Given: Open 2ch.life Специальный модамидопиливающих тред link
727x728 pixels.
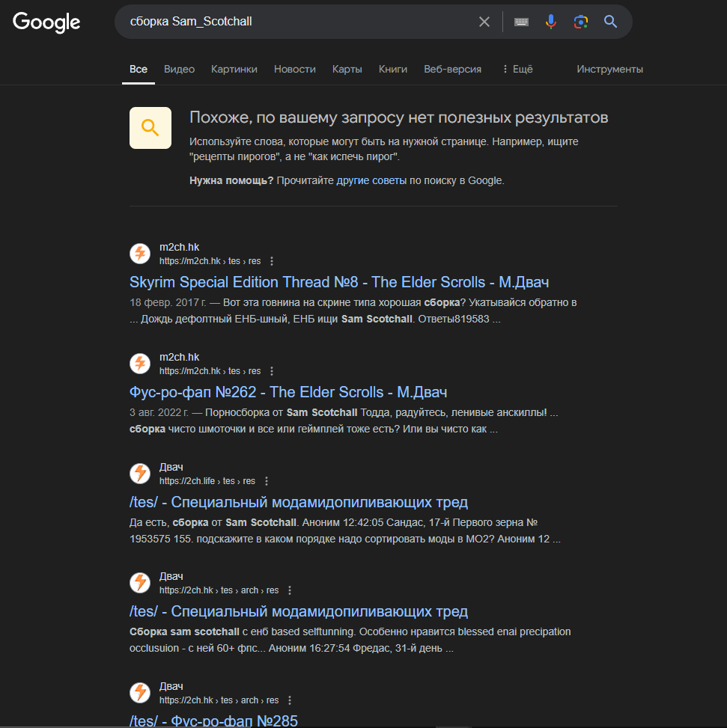Looking at the screenshot, I should pyautogui.click(x=299, y=502).
